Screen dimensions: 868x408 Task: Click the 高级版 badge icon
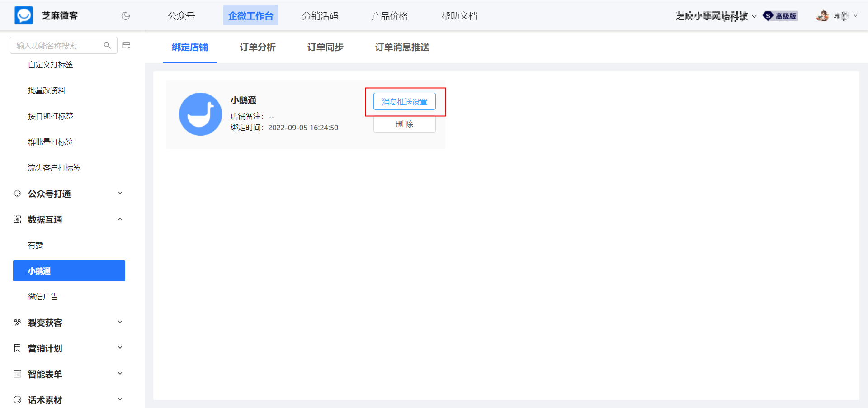point(780,16)
